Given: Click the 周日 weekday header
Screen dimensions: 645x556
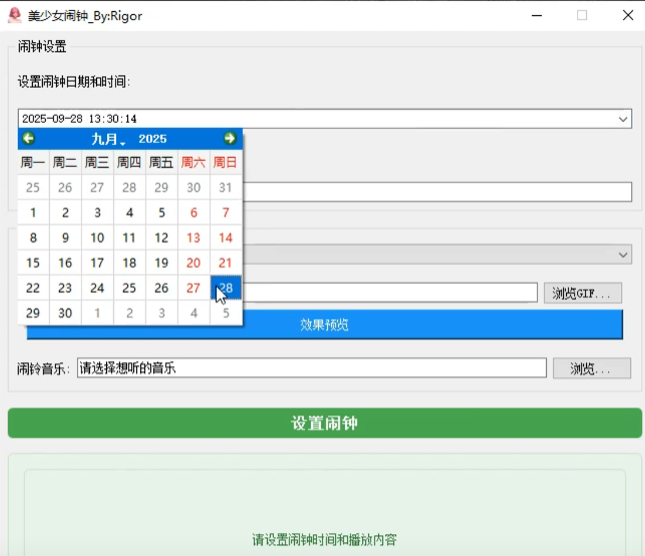Looking at the screenshot, I should pos(226,162).
